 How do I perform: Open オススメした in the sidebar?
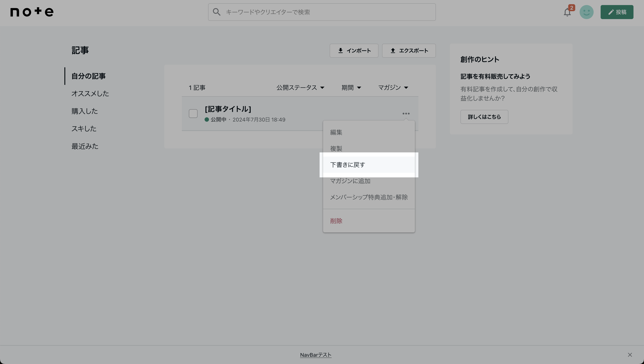(x=90, y=94)
